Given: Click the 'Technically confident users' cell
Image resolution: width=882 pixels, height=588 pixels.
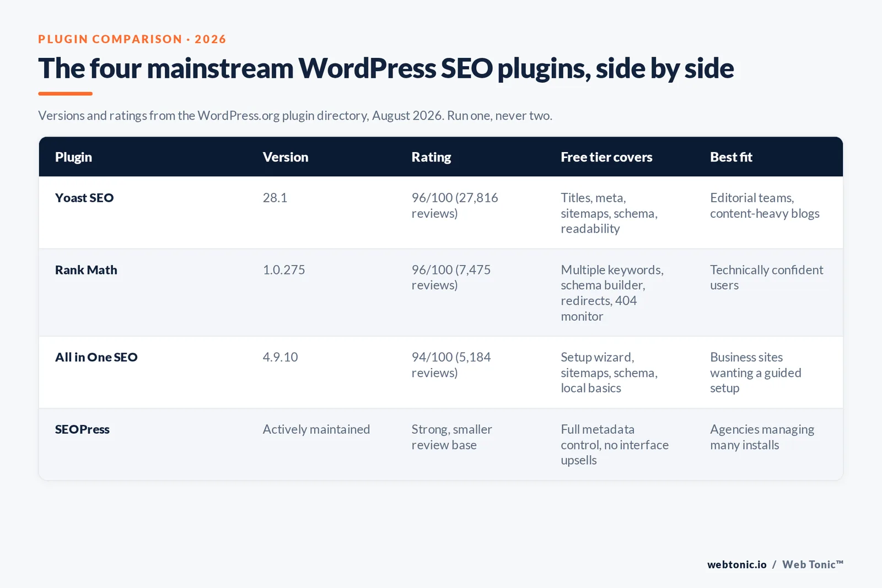Looking at the screenshot, I should tap(767, 278).
